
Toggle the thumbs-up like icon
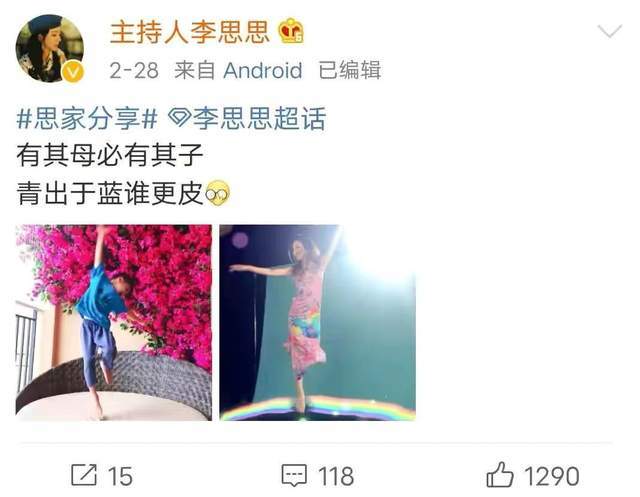500,475
